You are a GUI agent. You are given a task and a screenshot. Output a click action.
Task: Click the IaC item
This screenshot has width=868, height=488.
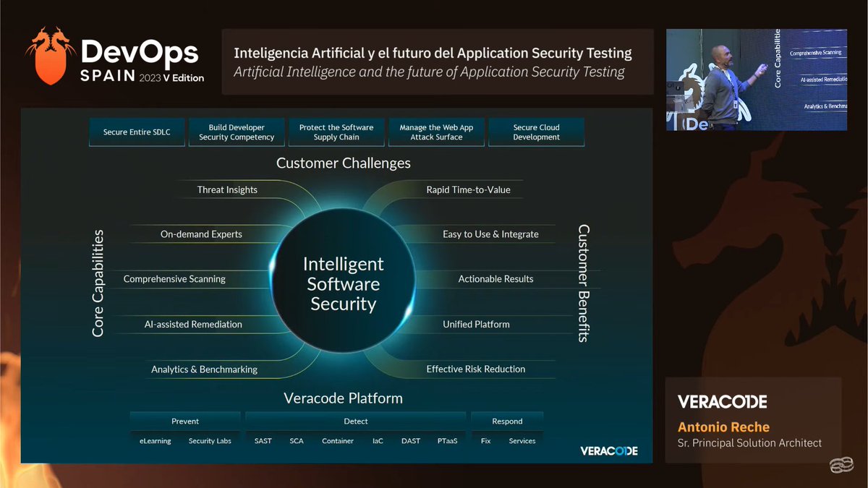tap(378, 441)
